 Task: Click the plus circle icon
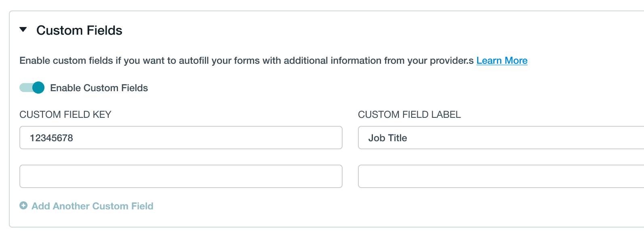tap(23, 206)
